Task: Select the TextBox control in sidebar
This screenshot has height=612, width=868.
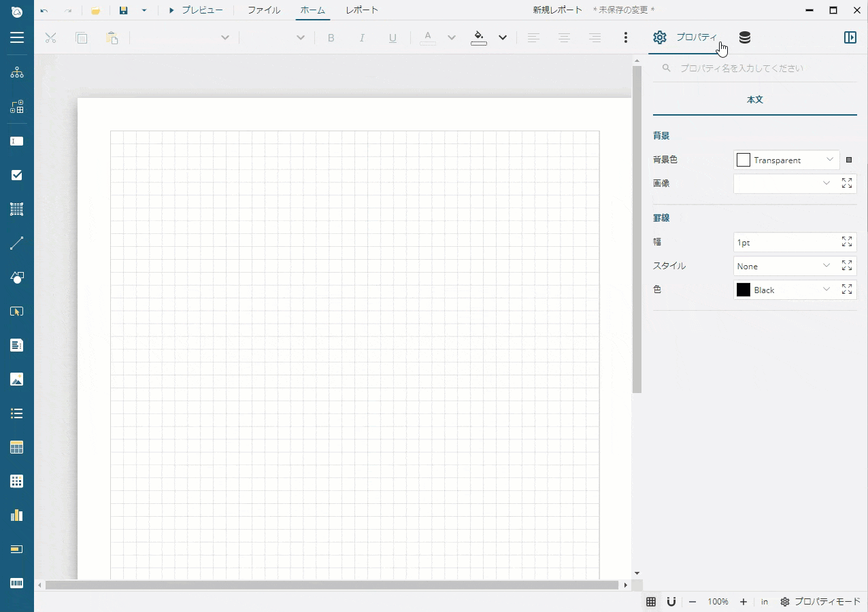Action: pos(16,141)
